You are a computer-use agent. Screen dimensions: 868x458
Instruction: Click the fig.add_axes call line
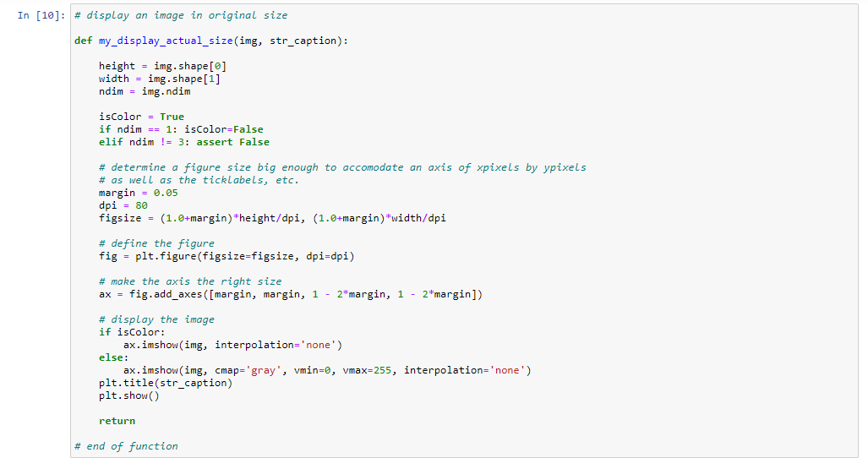[291, 295]
